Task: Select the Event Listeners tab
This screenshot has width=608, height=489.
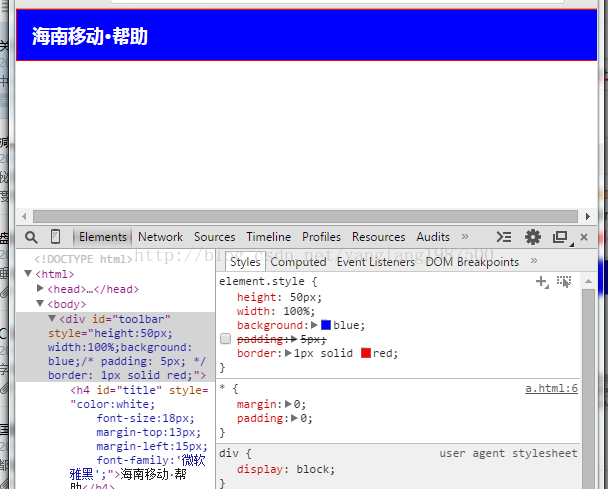Action: coord(376,262)
